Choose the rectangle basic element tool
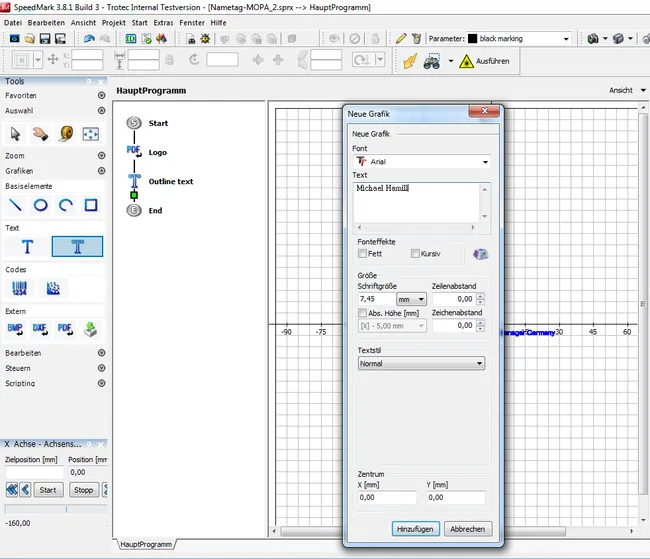 (91, 205)
